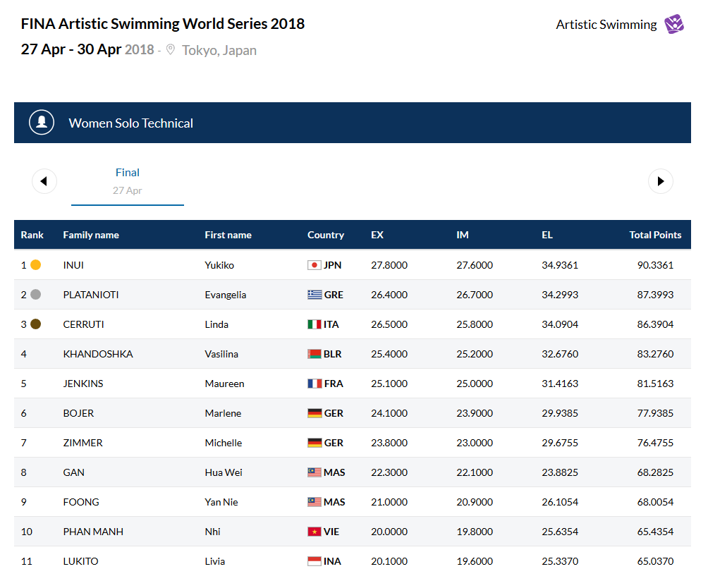Click the location pin icon near Tokyo
This screenshot has height=588, width=708.
tap(170, 50)
